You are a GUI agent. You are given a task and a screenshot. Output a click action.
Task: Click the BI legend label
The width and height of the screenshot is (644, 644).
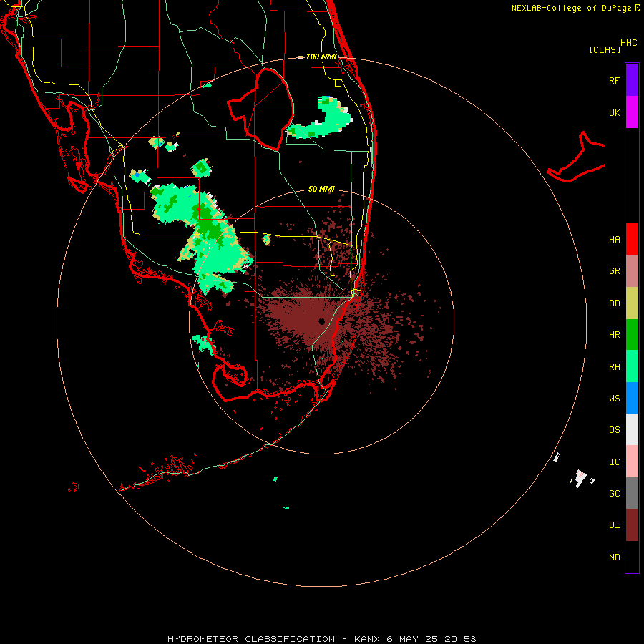[x=614, y=525]
